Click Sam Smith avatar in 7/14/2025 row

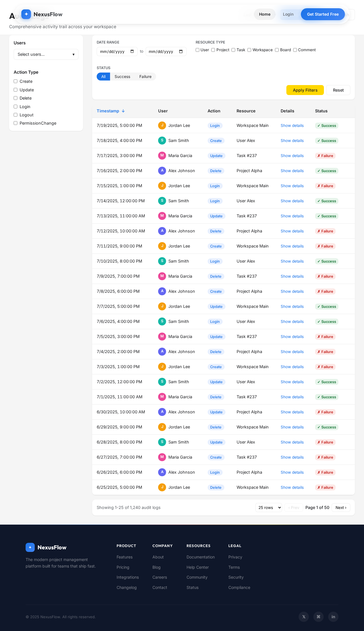point(162,201)
